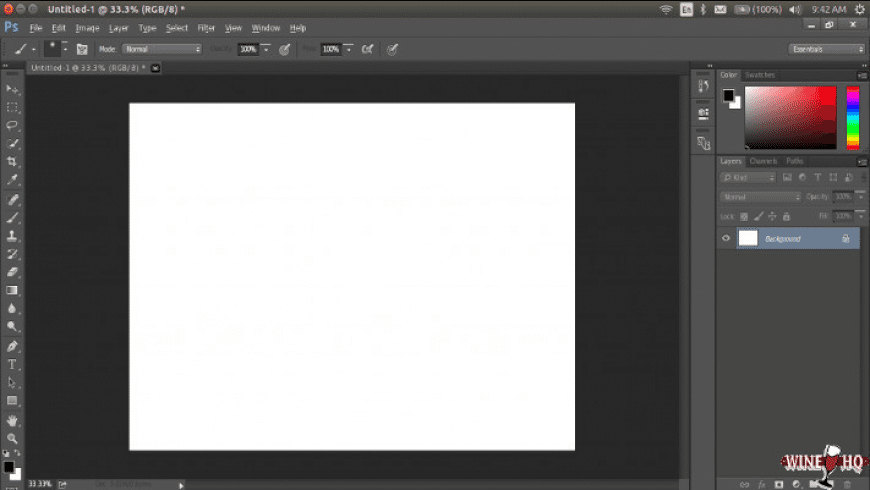Viewport: 870px width, 490px height.
Task: Select the Zoom tool
Action: (13, 438)
